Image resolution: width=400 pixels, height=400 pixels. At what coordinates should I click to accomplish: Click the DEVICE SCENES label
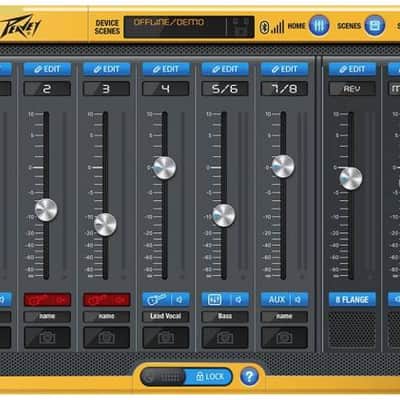(x=107, y=27)
